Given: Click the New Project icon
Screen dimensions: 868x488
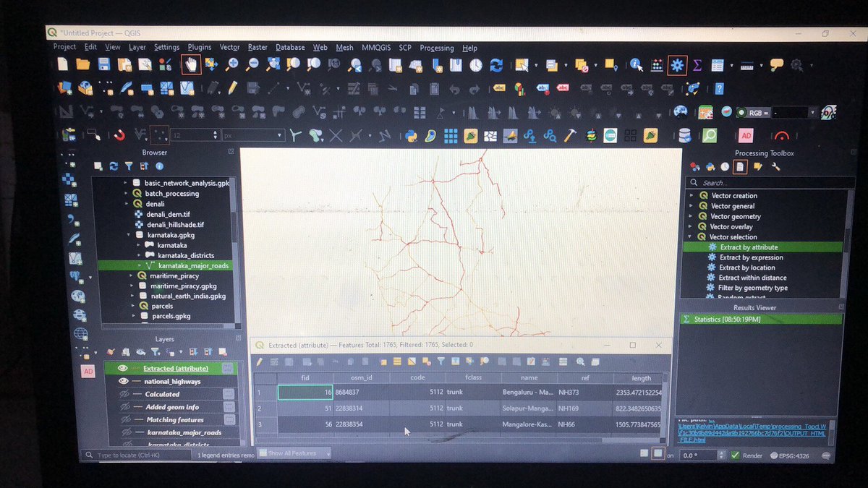Looking at the screenshot, I should coord(63,64).
